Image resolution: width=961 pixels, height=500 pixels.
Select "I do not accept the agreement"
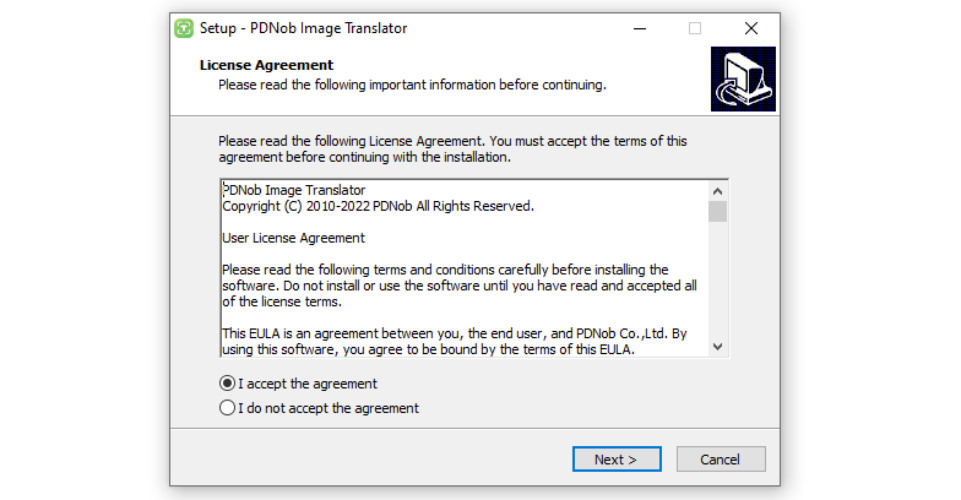pos(228,408)
